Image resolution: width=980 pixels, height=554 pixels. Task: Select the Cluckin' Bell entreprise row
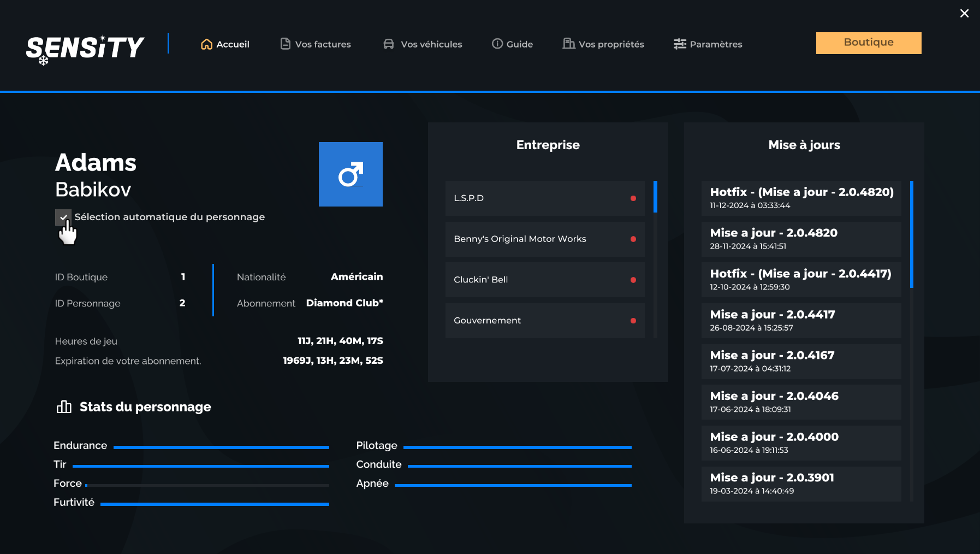(545, 280)
